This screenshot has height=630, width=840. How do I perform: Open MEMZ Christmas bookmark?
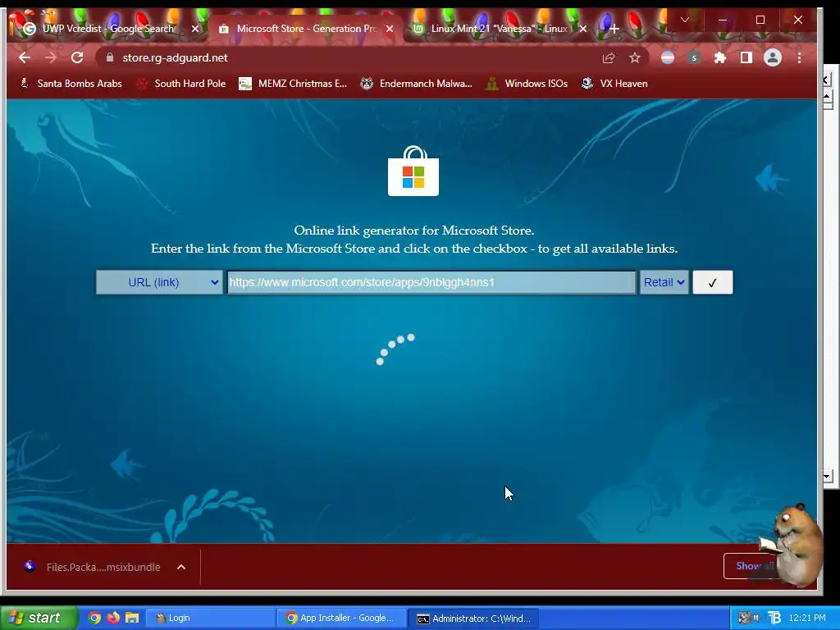pos(293,84)
